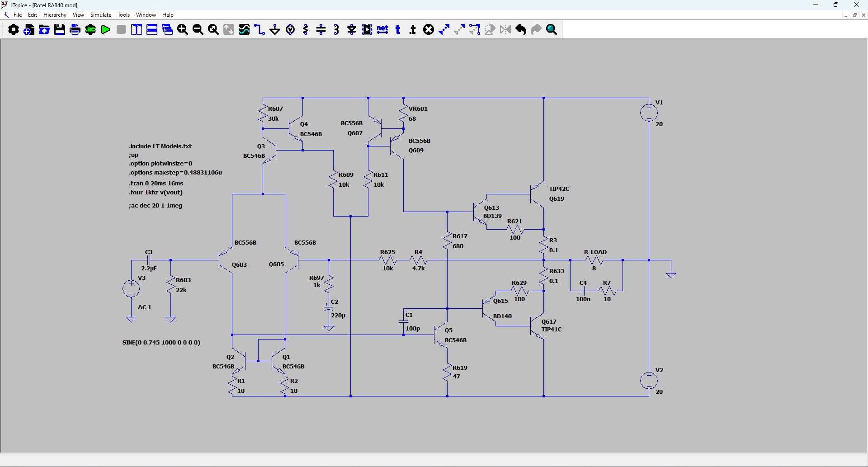Click the 'SINE(0 0.745 1000 0 0 0 0)' text
This screenshot has width=868, height=467.
(x=161, y=342)
